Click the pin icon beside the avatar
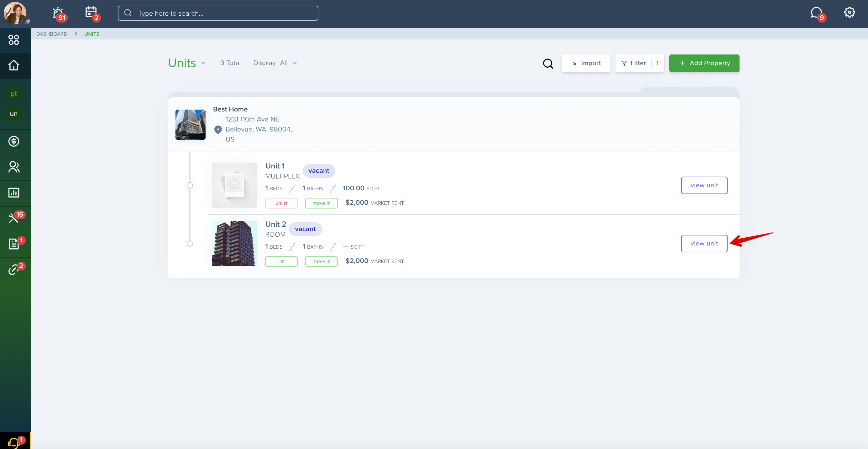Image resolution: width=868 pixels, height=449 pixels. [28, 22]
